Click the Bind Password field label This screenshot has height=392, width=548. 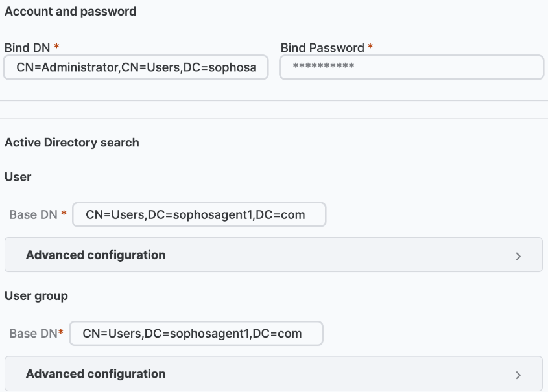point(321,47)
